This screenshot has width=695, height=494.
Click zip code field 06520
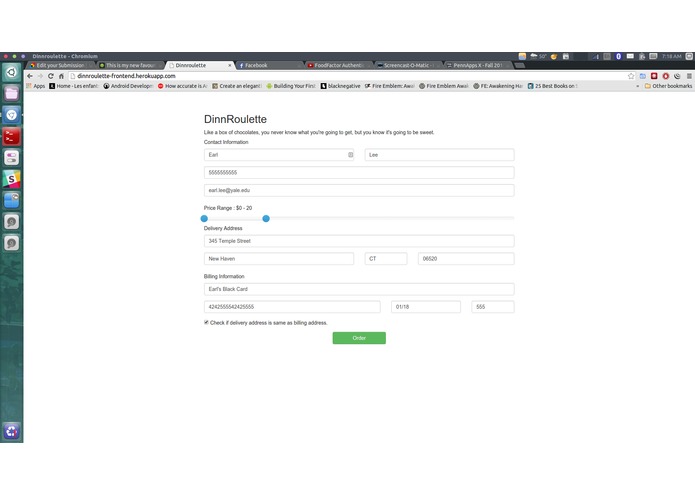click(x=466, y=259)
